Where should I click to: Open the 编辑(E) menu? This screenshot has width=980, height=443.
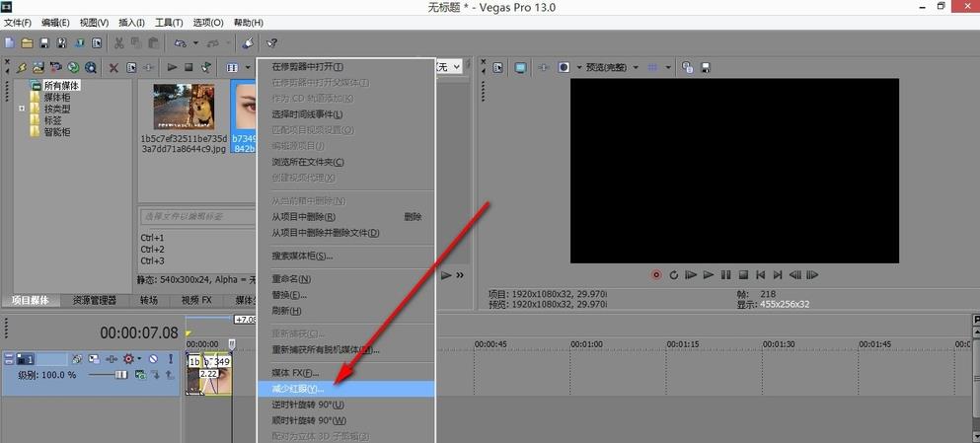click(55, 23)
